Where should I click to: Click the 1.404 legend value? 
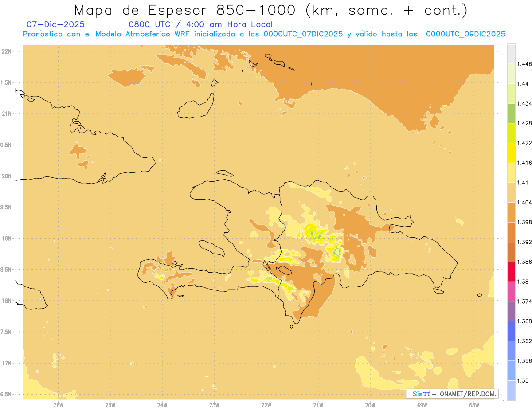[524, 202]
